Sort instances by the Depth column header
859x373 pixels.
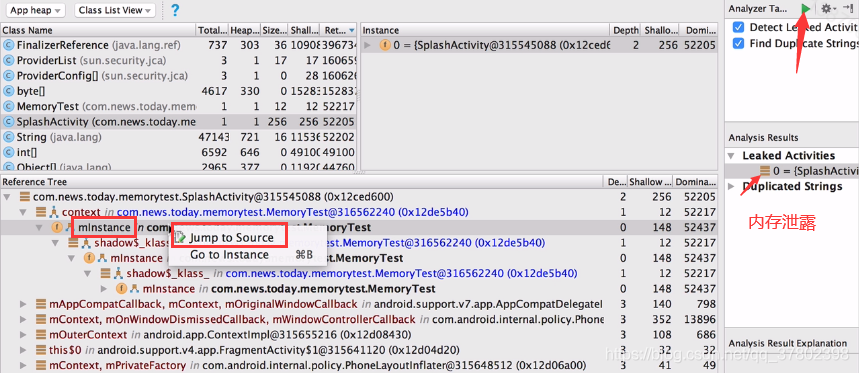[x=626, y=30]
